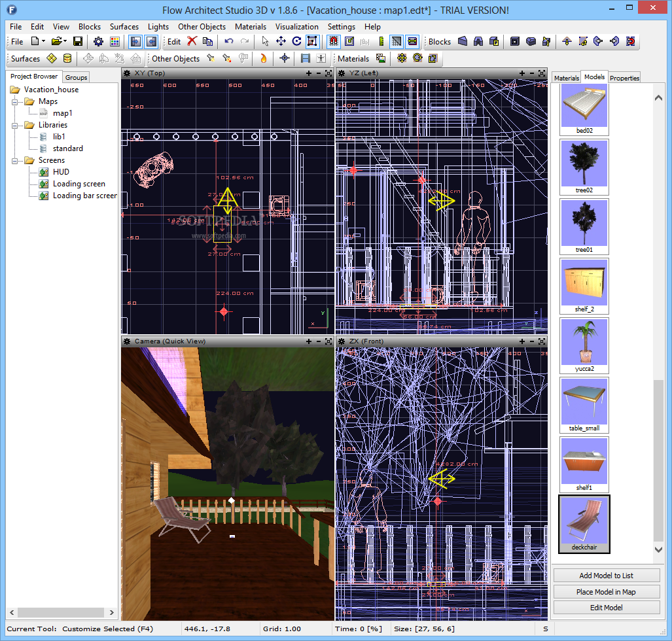Open XY (Top) viewport options gear
Screen dimensions: 672x641
(127, 73)
